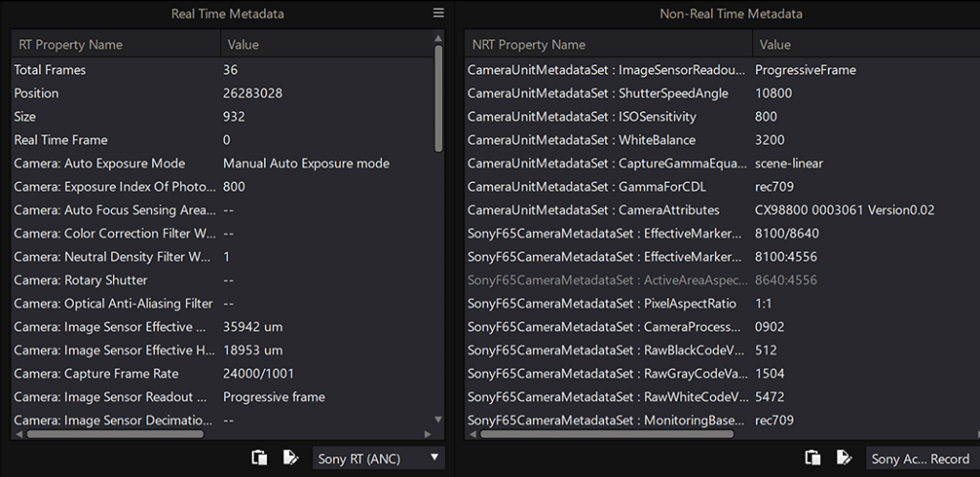This screenshot has height=477, width=980.
Task: Select CameraUnitMetadataSet : GammaForCDL row
Action: coord(723,187)
